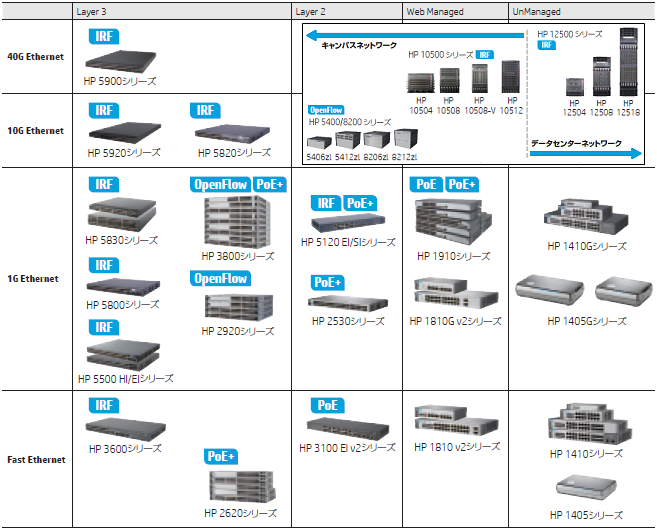
Task: Select the HP 1410G series switch image
Action: pyautogui.click(x=586, y=217)
